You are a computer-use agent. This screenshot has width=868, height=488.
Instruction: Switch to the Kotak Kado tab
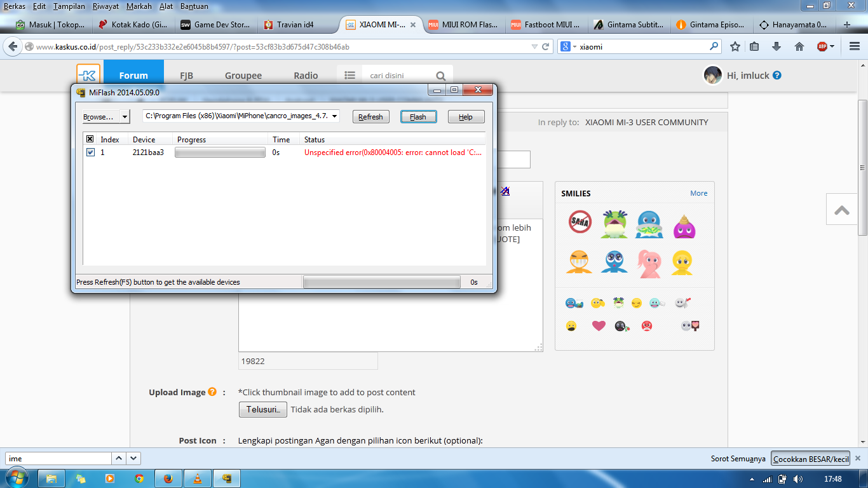[133, 25]
